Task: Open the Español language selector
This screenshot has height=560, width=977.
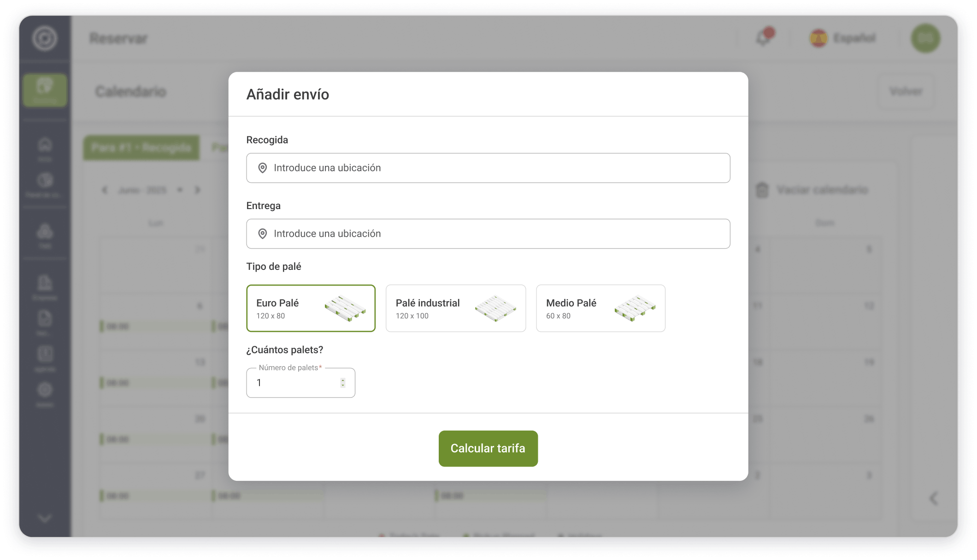Action: pos(843,38)
